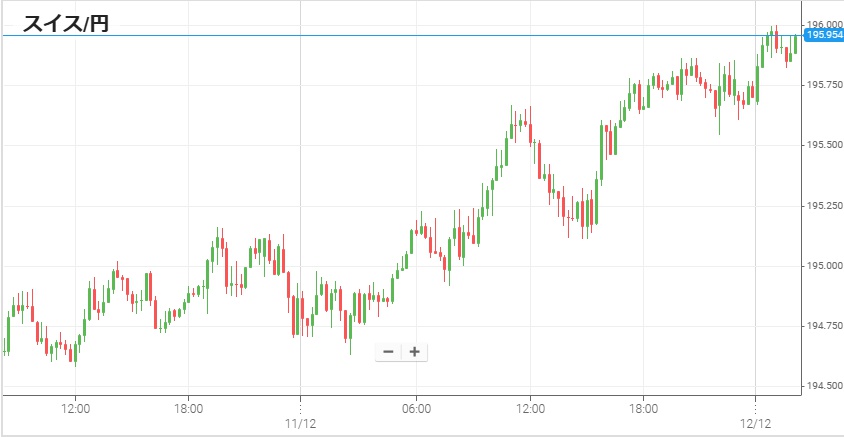The width and height of the screenshot is (844, 437).
Task: Click the 194.750 price axis label
Action: [824, 326]
